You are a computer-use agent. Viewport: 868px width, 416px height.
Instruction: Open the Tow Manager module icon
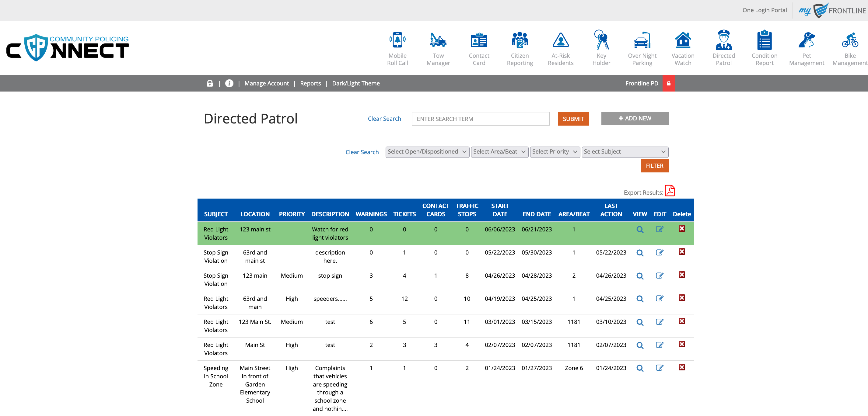click(438, 40)
